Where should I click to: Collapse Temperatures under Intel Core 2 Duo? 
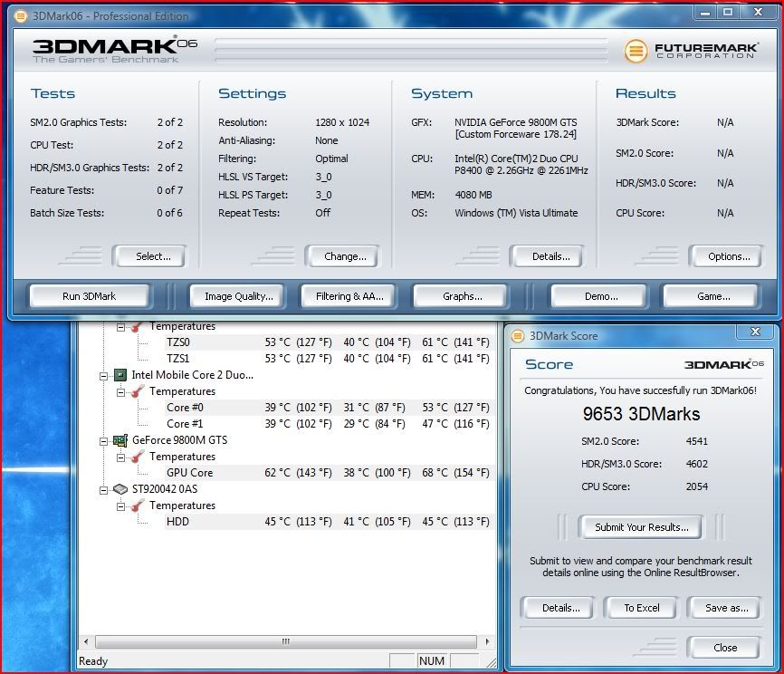click(120, 392)
